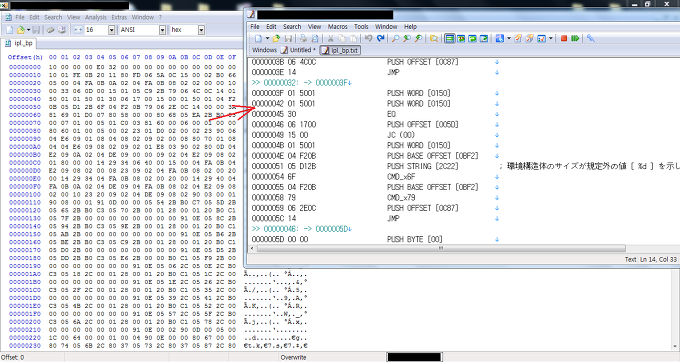Click the 'Offset: 0' status bar entry
680x362 pixels.
13,358
